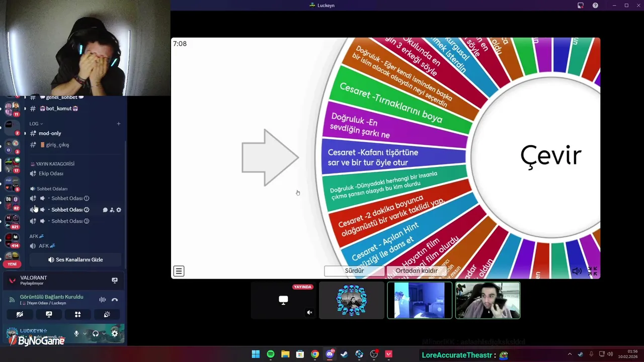Click invite icon on Sohbet Odası 2

(112, 210)
